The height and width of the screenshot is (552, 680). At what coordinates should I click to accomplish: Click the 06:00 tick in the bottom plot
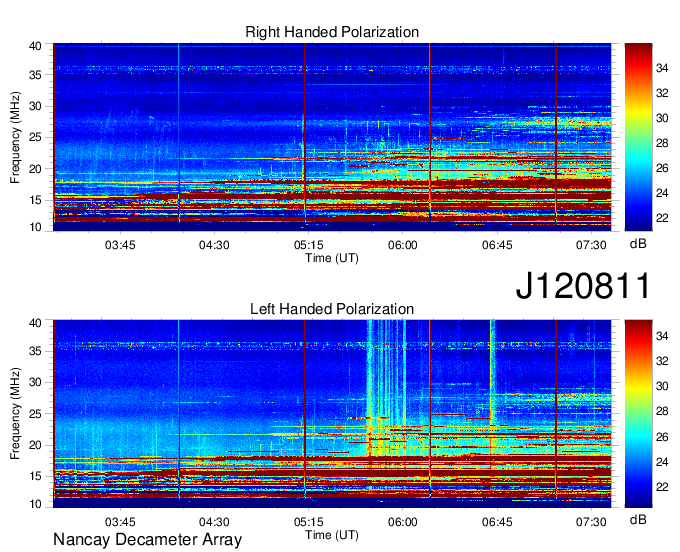(x=403, y=522)
